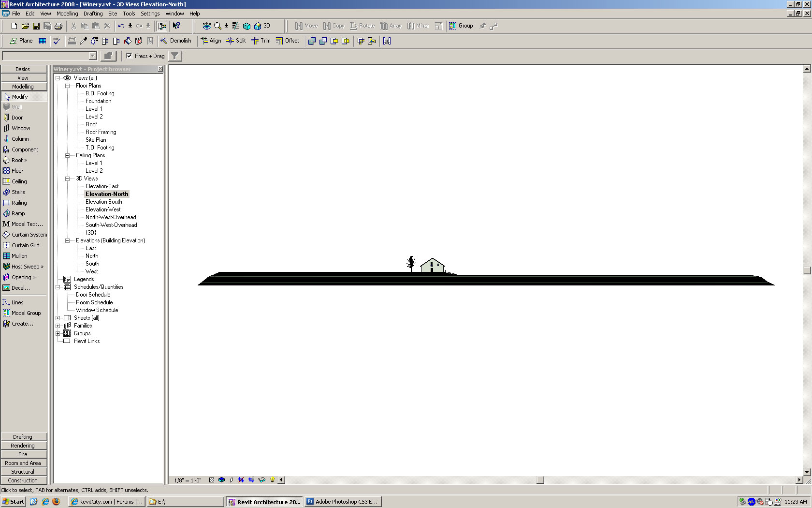
Task: Expand the Sheets (all) node
Action: [58, 318]
